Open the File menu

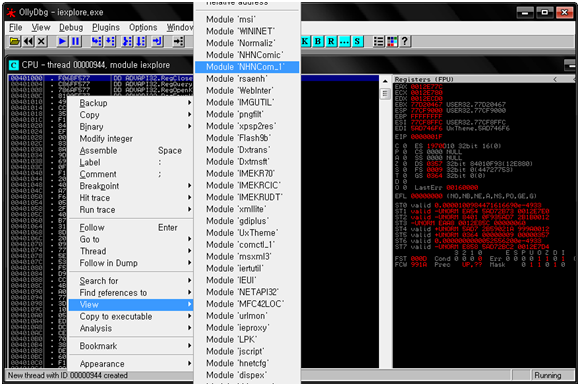point(16,27)
